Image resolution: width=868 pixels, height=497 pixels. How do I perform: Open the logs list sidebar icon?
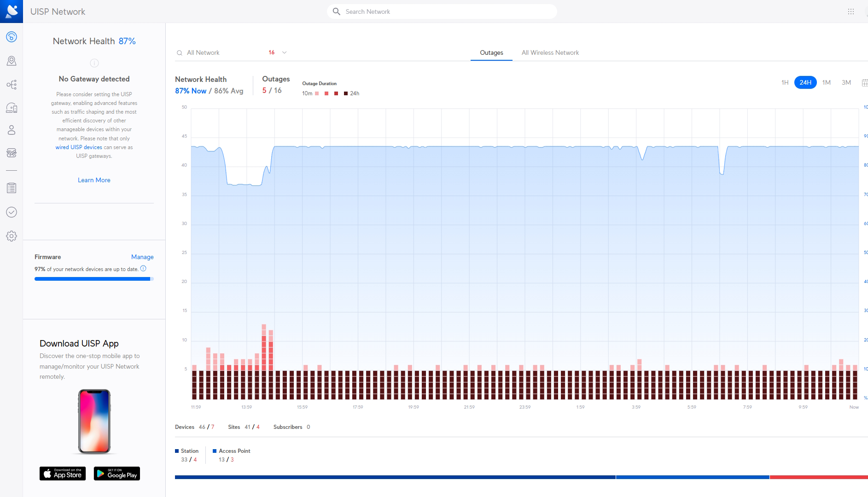(12, 188)
